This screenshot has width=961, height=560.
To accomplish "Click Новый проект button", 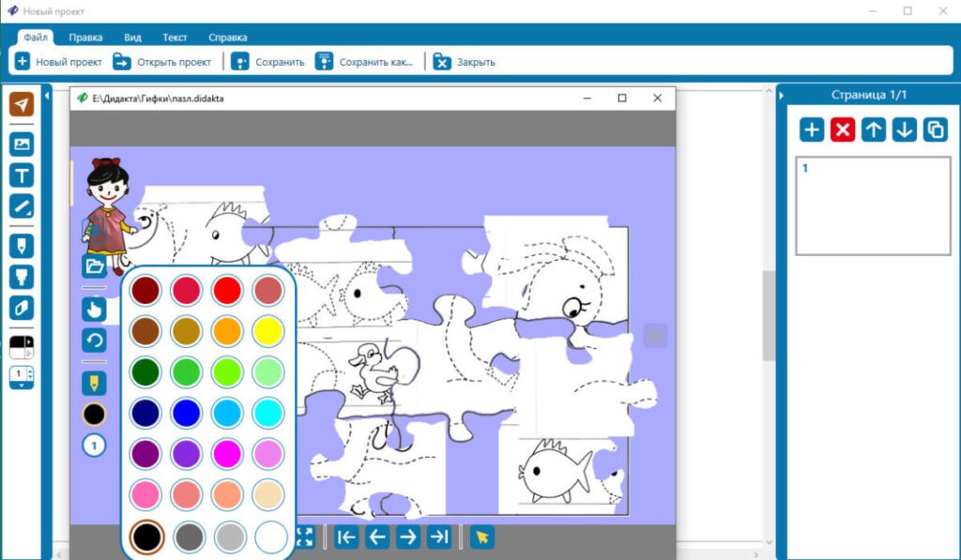I will 59,62.
